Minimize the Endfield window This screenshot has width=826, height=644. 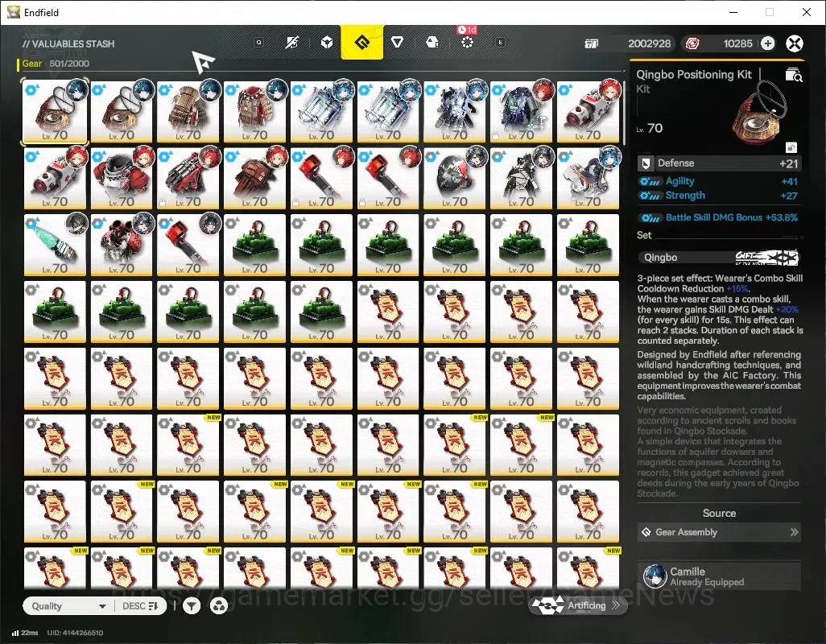coord(733,12)
